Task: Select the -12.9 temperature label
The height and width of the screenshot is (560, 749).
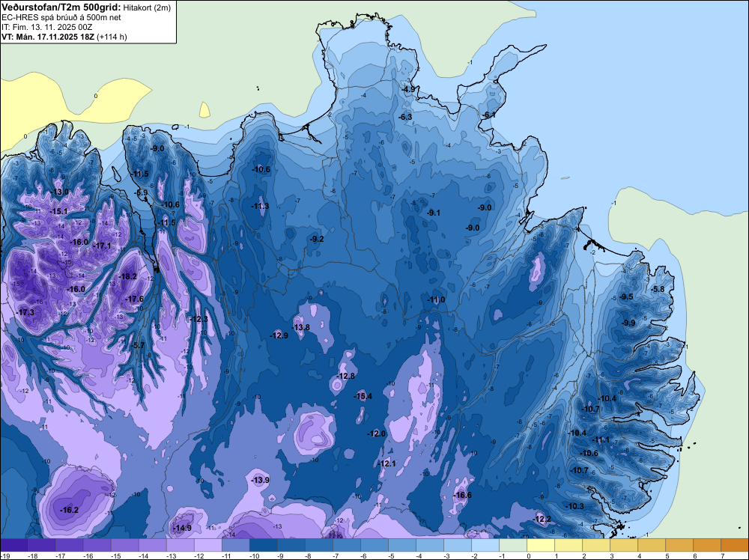Action: pos(279,335)
